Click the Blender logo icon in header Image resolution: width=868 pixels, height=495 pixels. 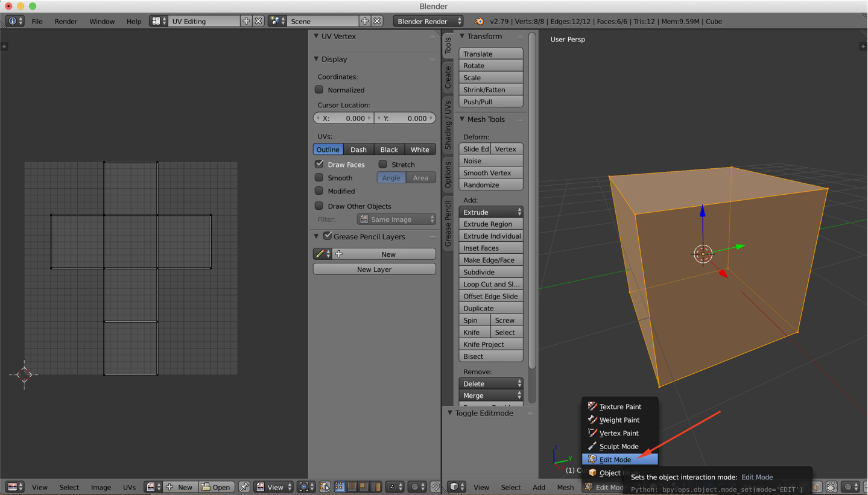(479, 21)
